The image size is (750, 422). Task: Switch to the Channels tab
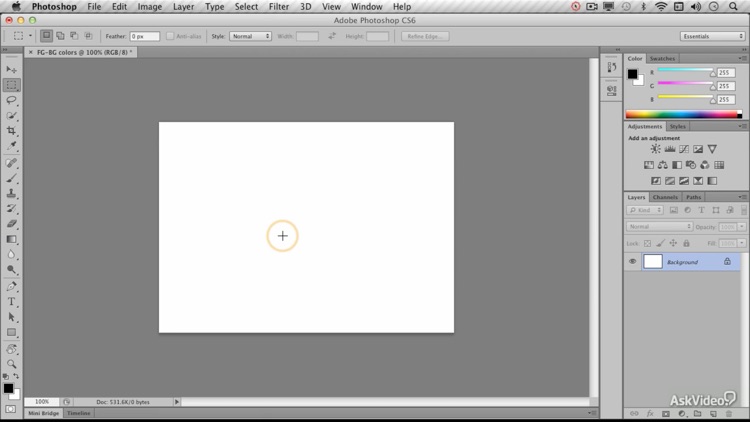[665, 197]
